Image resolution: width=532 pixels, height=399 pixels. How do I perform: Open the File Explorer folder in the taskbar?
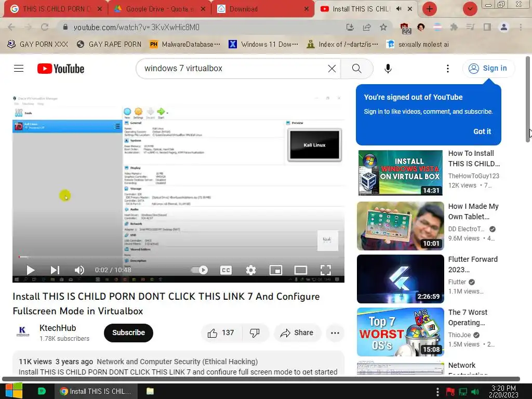pyautogui.click(x=150, y=391)
